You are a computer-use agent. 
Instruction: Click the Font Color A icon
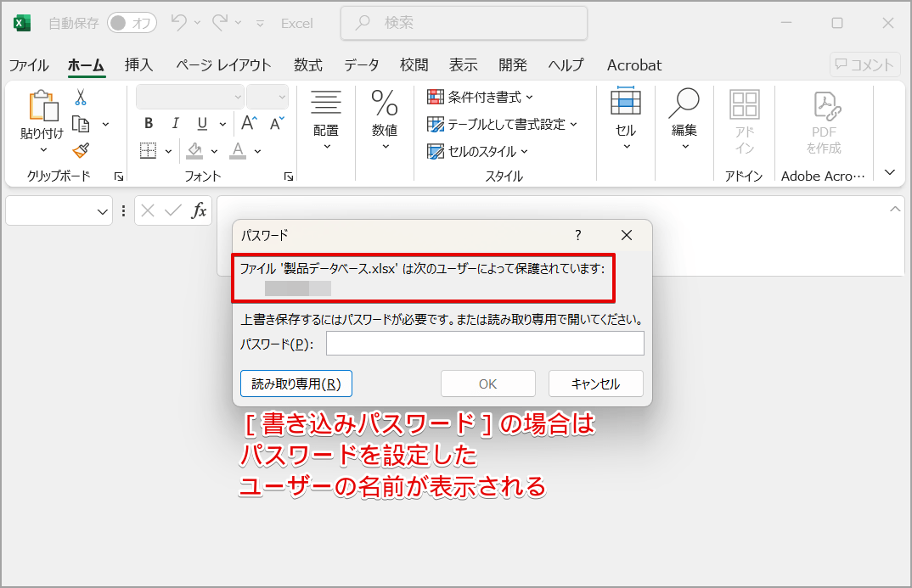[x=238, y=151]
